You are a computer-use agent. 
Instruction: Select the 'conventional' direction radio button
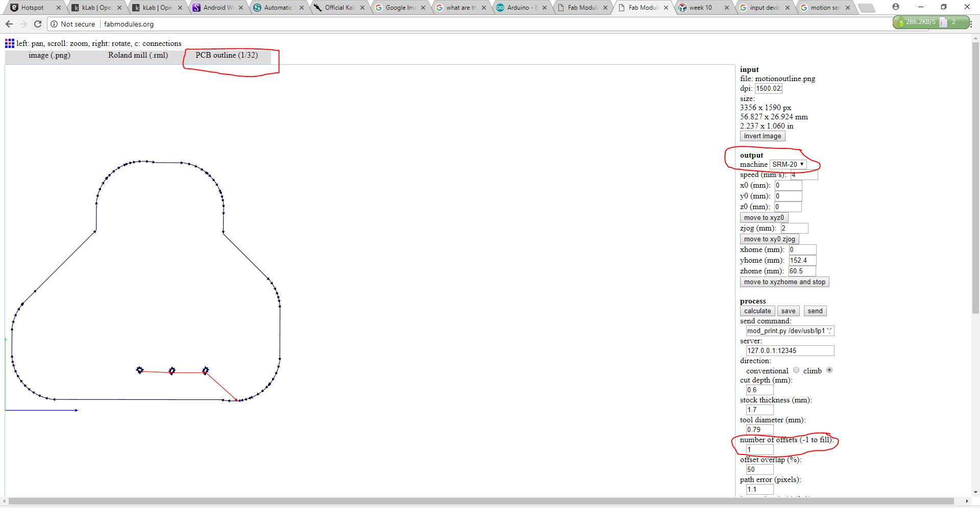coord(796,370)
